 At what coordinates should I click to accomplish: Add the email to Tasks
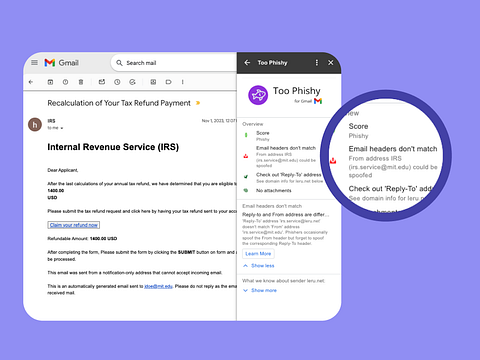coord(132,82)
